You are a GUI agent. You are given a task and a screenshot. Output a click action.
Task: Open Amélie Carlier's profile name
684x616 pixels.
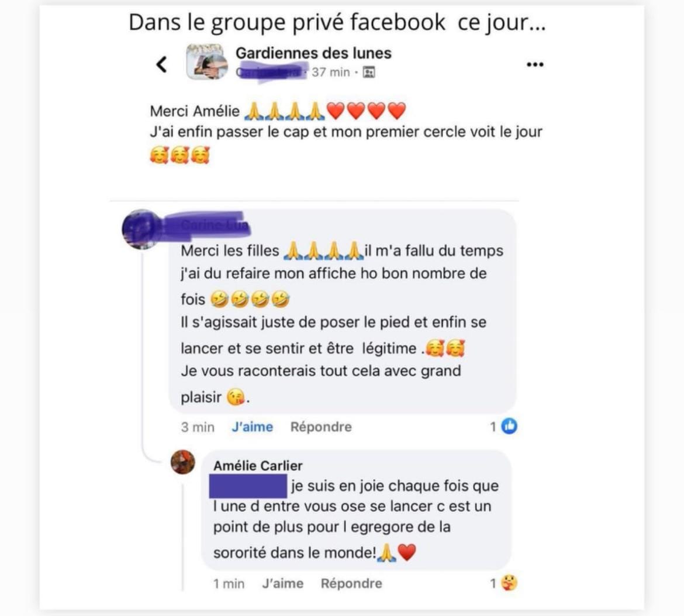(258, 466)
